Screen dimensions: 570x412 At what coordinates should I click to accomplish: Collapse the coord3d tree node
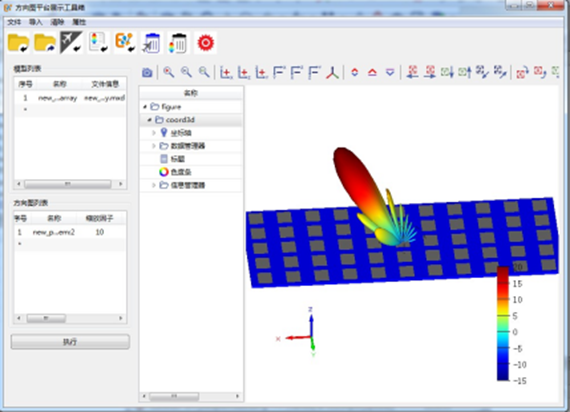(149, 120)
